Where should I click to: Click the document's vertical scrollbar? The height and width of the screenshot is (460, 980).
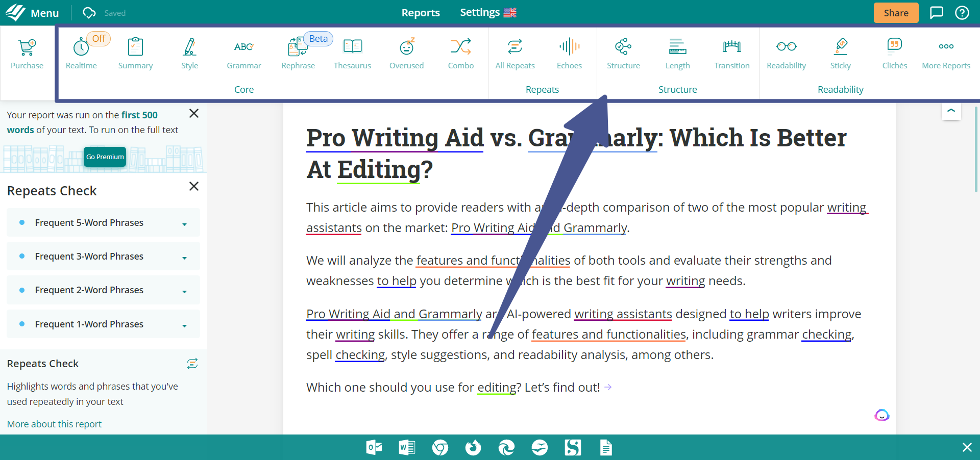(976, 149)
